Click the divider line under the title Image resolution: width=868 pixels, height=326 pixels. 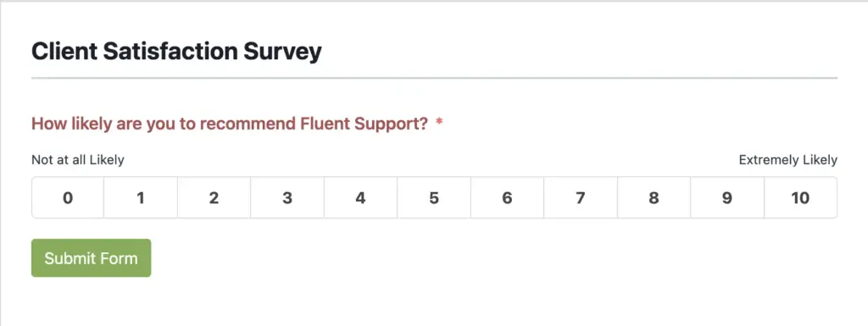435,79
